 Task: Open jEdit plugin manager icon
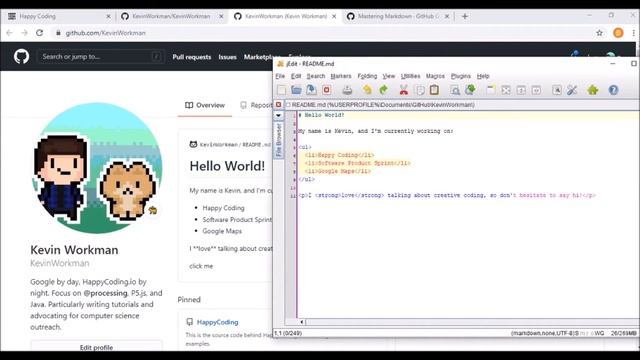(593, 90)
